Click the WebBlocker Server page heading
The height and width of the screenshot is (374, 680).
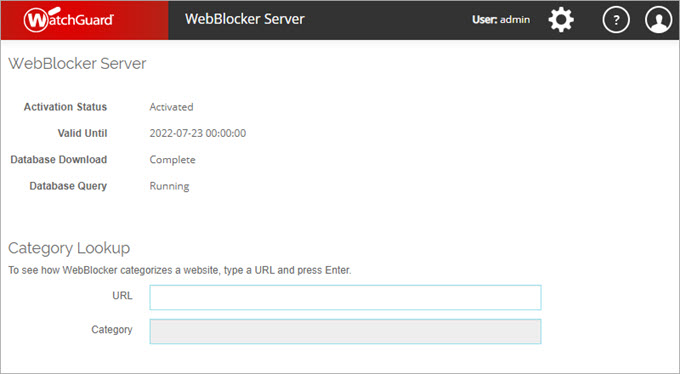click(x=77, y=64)
